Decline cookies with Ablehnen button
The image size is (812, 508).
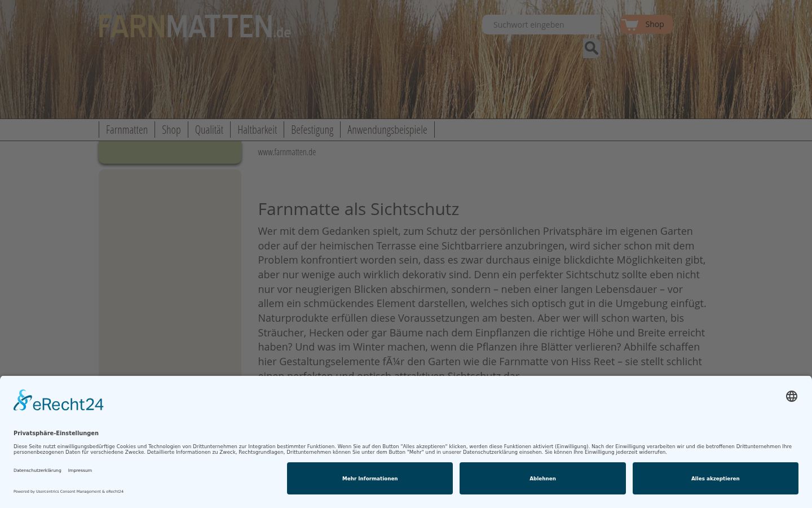[x=542, y=479]
